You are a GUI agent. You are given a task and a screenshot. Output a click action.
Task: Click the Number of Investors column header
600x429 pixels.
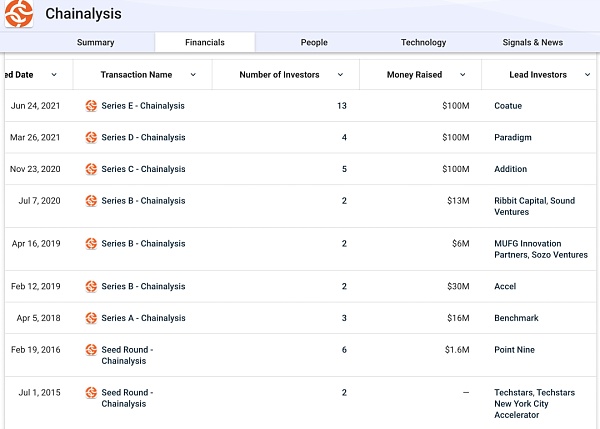pyautogui.click(x=279, y=75)
